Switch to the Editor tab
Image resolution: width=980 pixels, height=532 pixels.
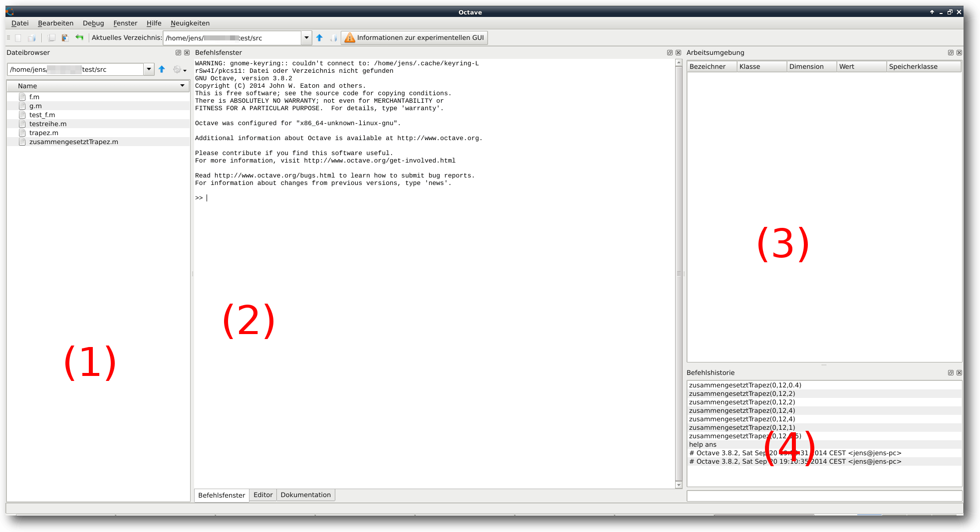click(263, 495)
